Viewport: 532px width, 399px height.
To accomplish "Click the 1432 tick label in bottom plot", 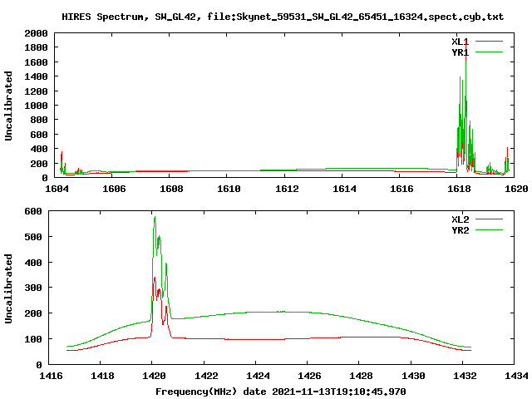I will coord(465,376).
